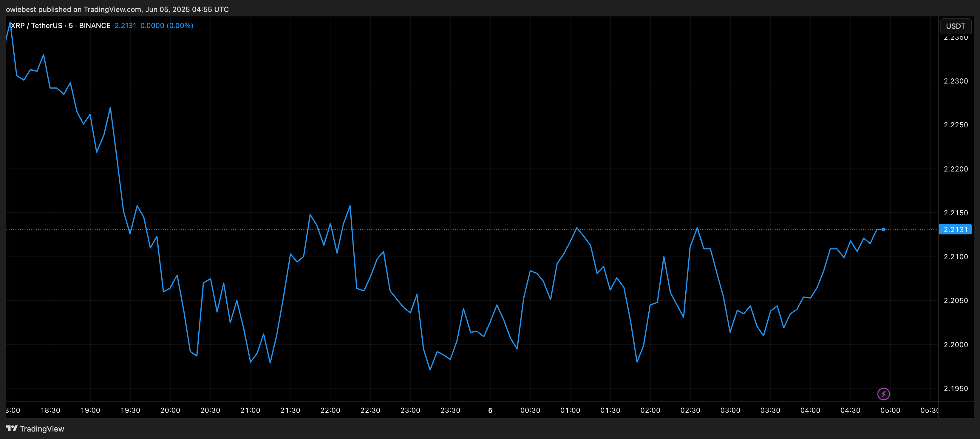Click the 21:00 time axis label

click(x=250, y=410)
